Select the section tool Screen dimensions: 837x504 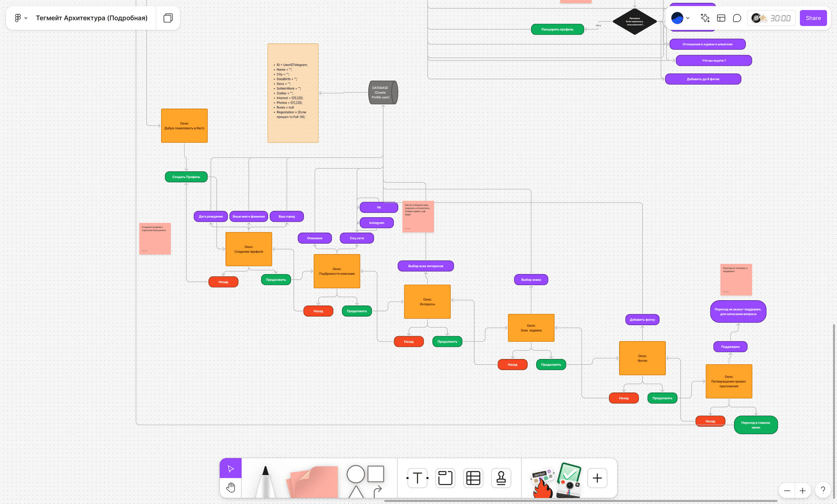pos(445,478)
